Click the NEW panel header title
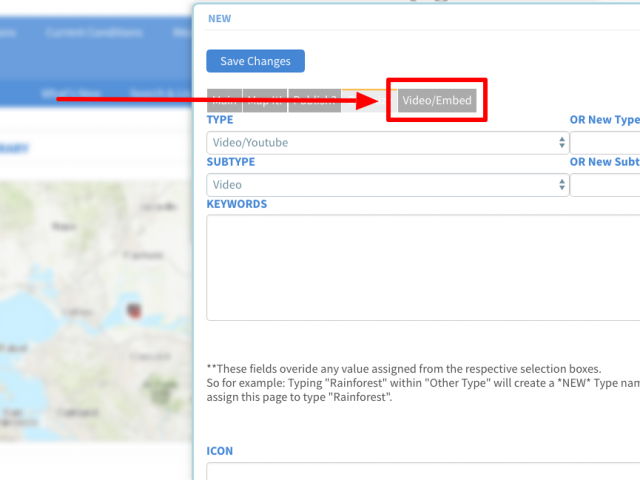Viewport: 640px width, 480px height. (x=219, y=17)
